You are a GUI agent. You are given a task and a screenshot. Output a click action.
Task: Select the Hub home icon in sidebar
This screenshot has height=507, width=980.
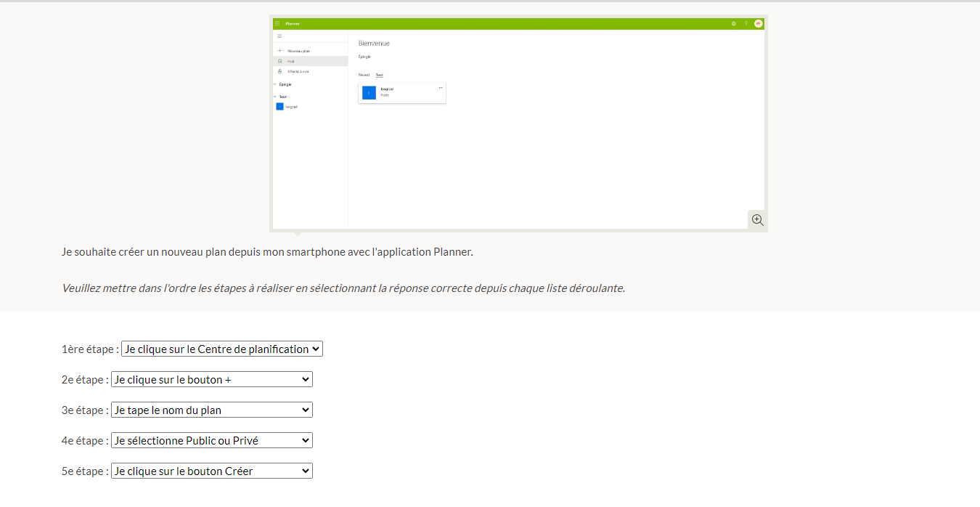click(x=279, y=61)
